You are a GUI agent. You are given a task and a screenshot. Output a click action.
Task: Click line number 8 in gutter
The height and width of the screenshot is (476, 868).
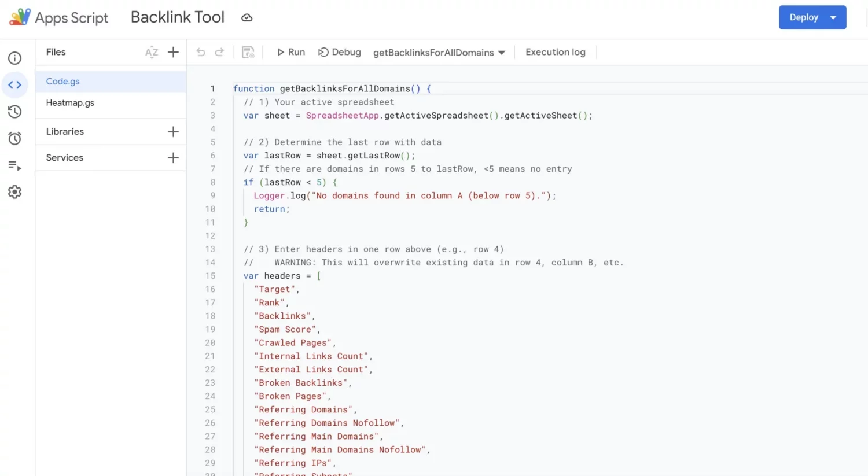(x=212, y=182)
